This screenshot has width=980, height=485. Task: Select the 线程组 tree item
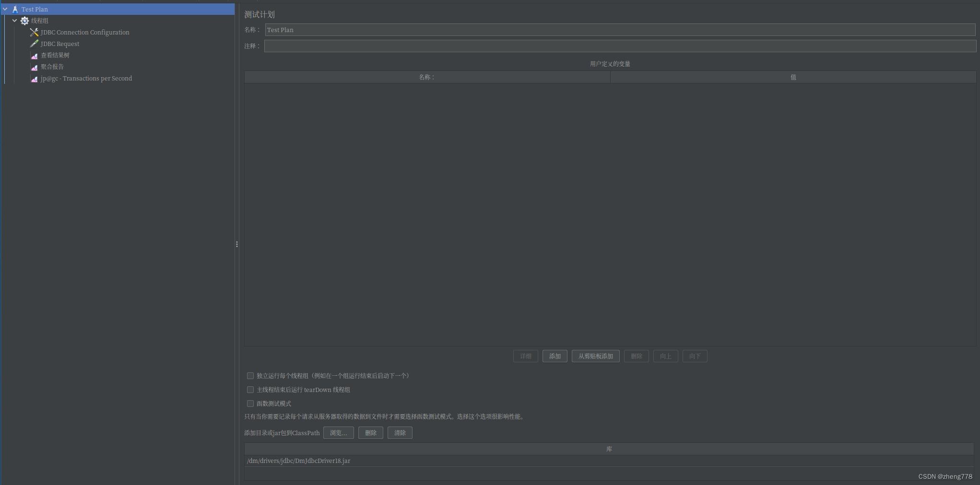click(40, 21)
